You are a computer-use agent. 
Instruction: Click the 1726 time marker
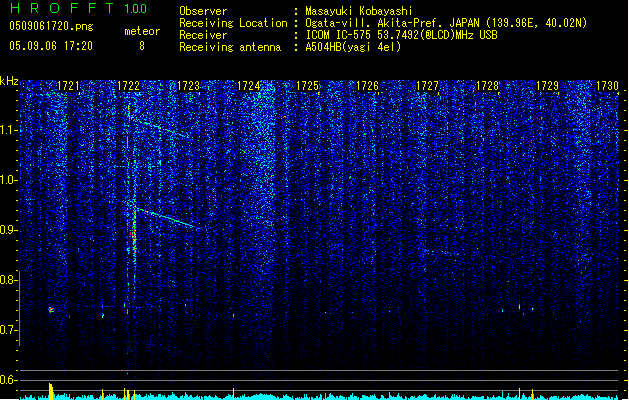[368, 86]
